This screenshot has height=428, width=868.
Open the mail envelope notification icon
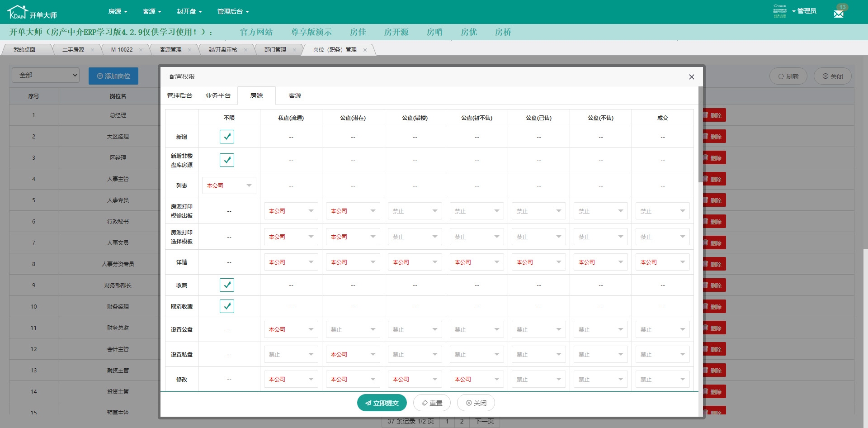[839, 14]
